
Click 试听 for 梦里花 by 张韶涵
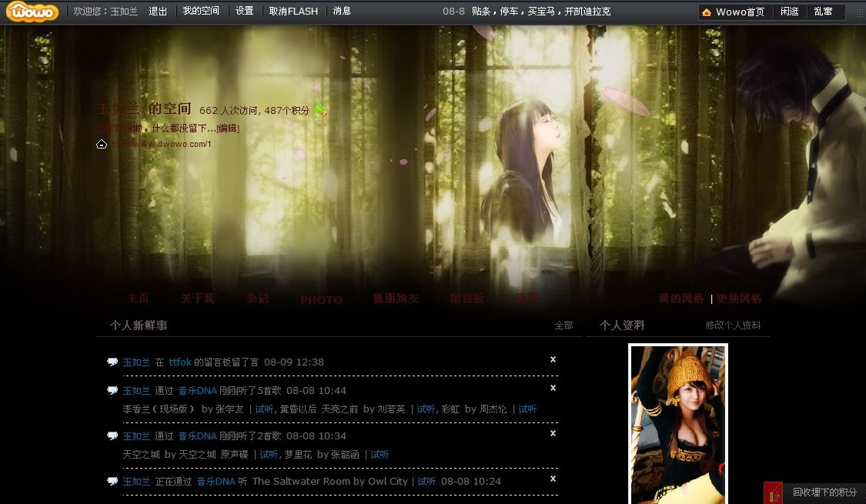[x=380, y=454]
